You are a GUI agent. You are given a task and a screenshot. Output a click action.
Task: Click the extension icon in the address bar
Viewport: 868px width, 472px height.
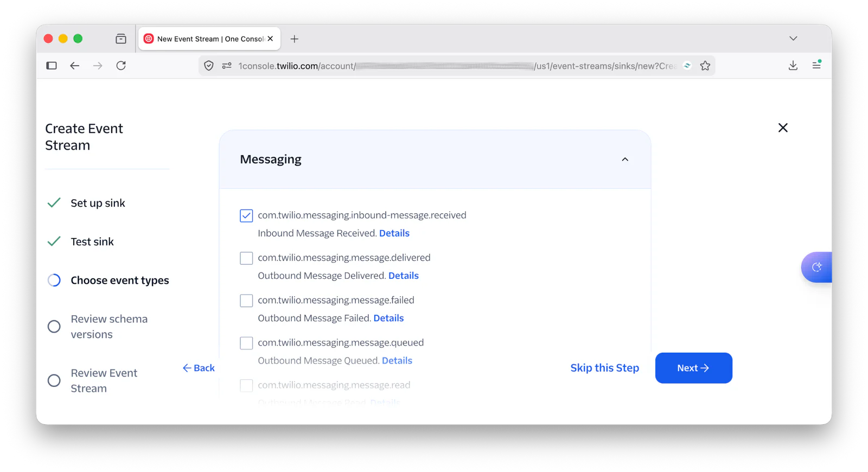click(687, 66)
